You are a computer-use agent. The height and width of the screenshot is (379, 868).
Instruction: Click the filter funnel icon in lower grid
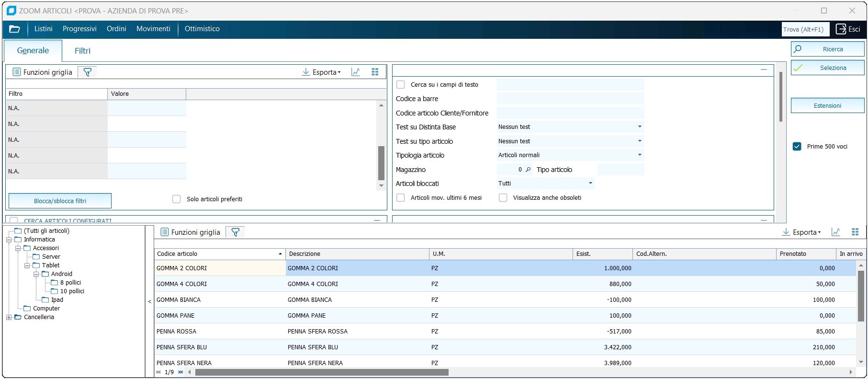[x=236, y=232]
